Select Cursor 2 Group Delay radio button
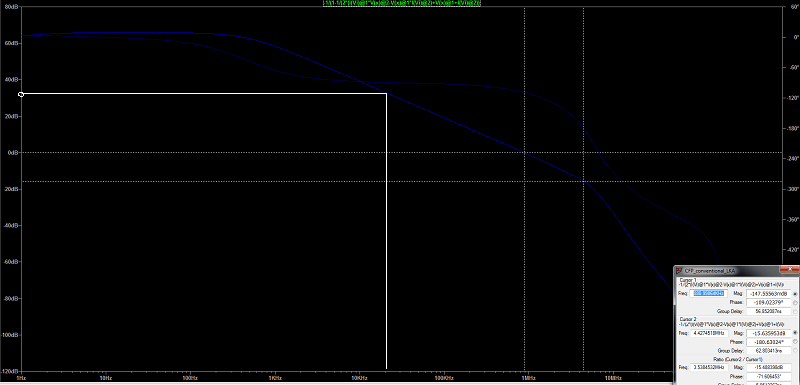The height and width of the screenshot is (385, 800). [795, 350]
